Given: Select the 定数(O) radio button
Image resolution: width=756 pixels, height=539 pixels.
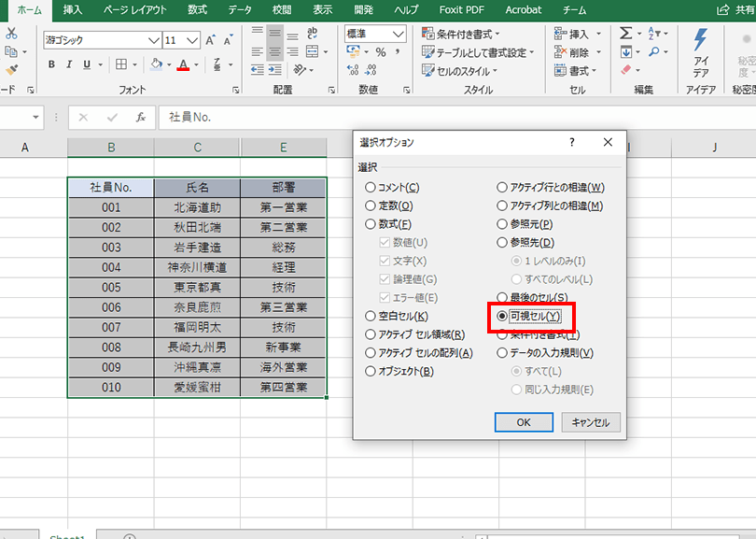Looking at the screenshot, I should click(370, 206).
